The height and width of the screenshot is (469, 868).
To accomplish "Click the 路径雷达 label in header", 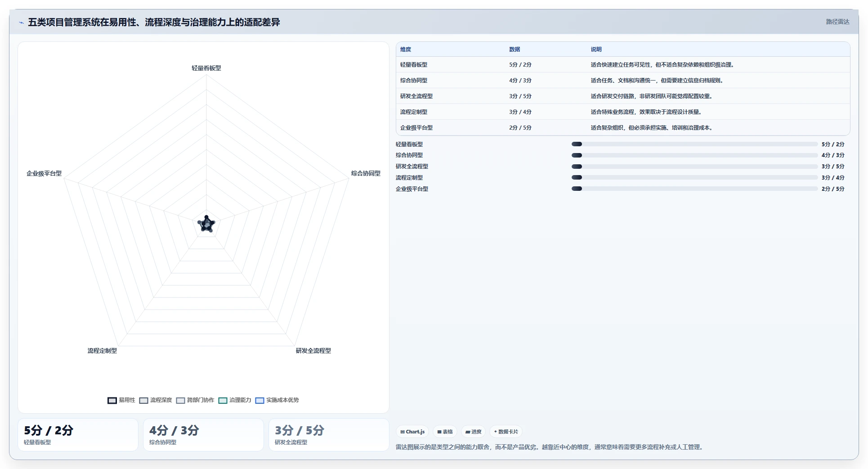I will tap(837, 22).
